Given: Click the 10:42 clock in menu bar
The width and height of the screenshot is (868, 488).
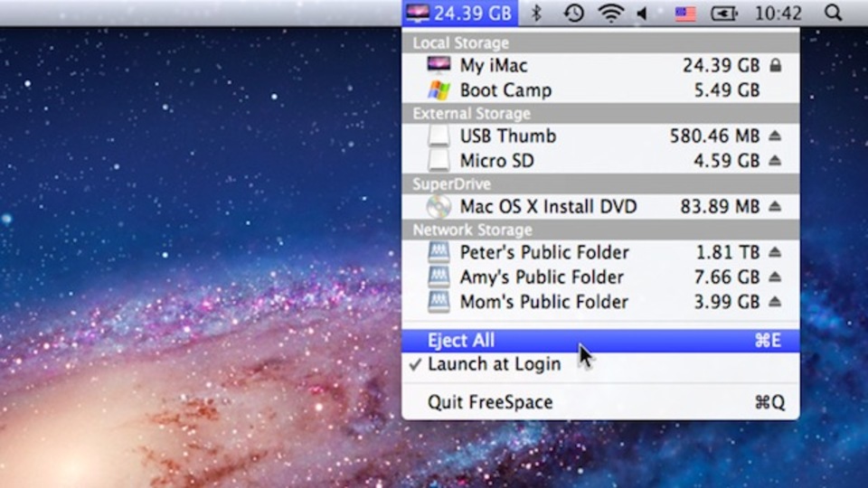Looking at the screenshot, I should pyautogui.click(x=778, y=14).
